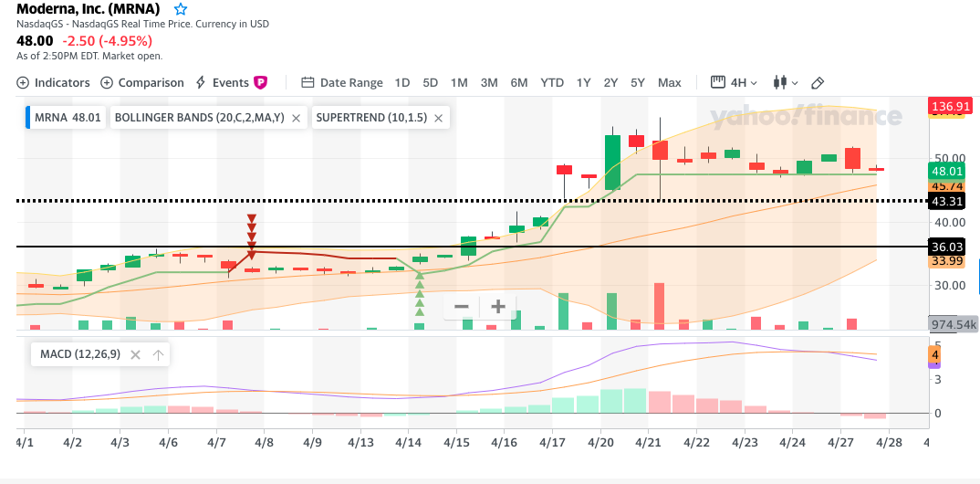The width and height of the screenshot is (980, 484).
Task: Select the Max time range
Action: (x=669, y=82)
